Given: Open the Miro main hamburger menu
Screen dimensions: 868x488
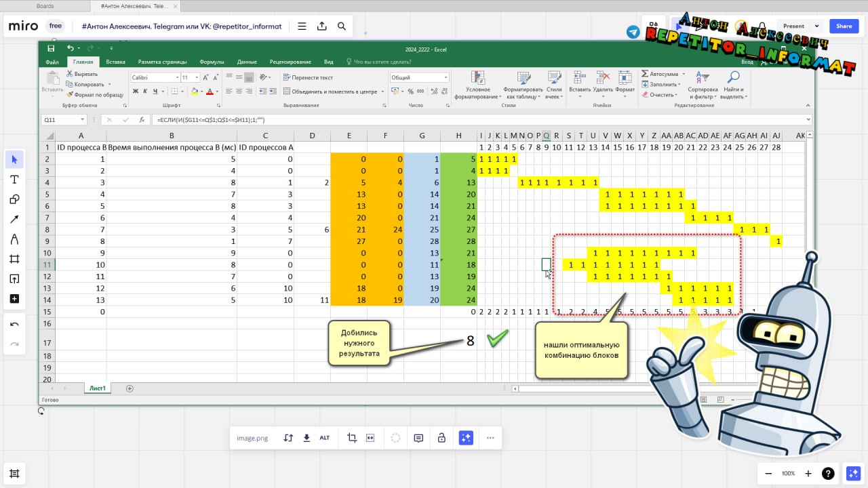Looking at the screenshot, I should [x=302, y=26].
